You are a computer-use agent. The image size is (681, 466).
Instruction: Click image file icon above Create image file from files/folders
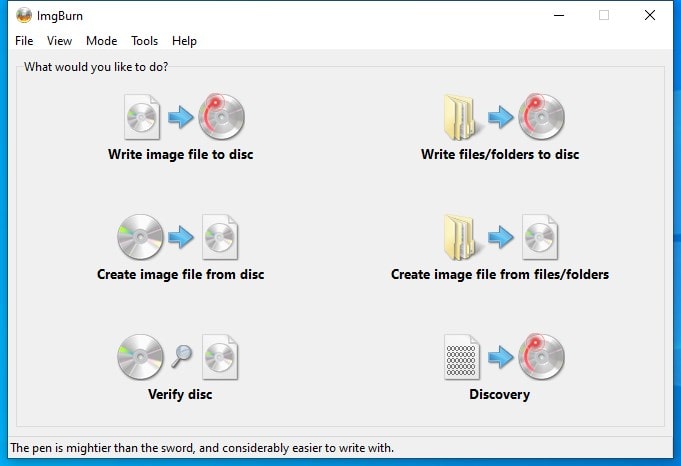pyautogui.click(x=540, y=237)
